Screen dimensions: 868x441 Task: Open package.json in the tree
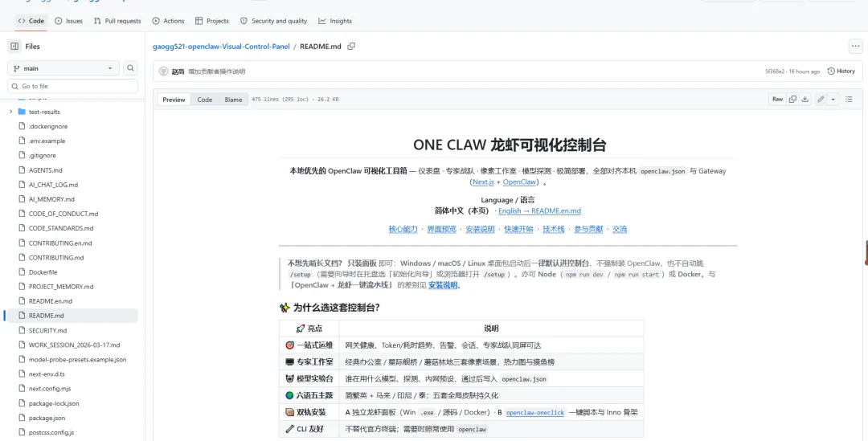pyautogui.click(x=47, y=418)
